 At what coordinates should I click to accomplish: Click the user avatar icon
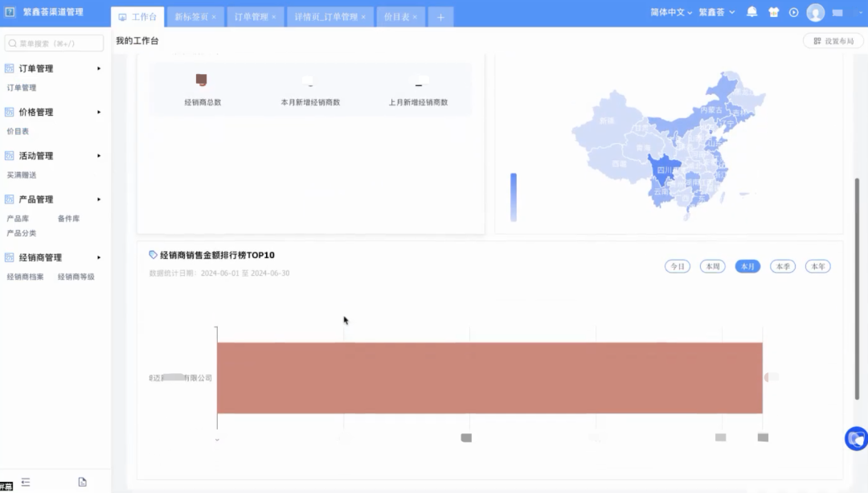[815, 13]
